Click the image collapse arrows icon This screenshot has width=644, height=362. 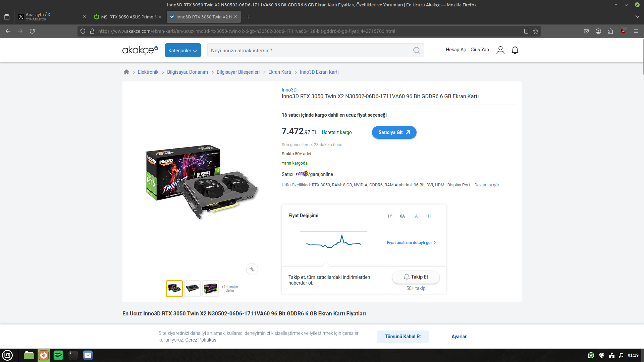[252, 269]
